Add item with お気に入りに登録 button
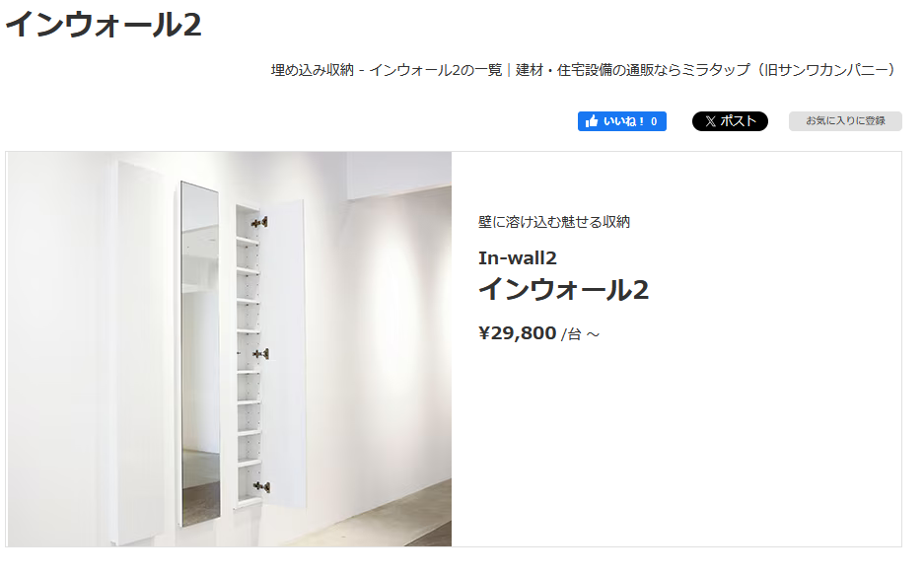 pos(845,121)
